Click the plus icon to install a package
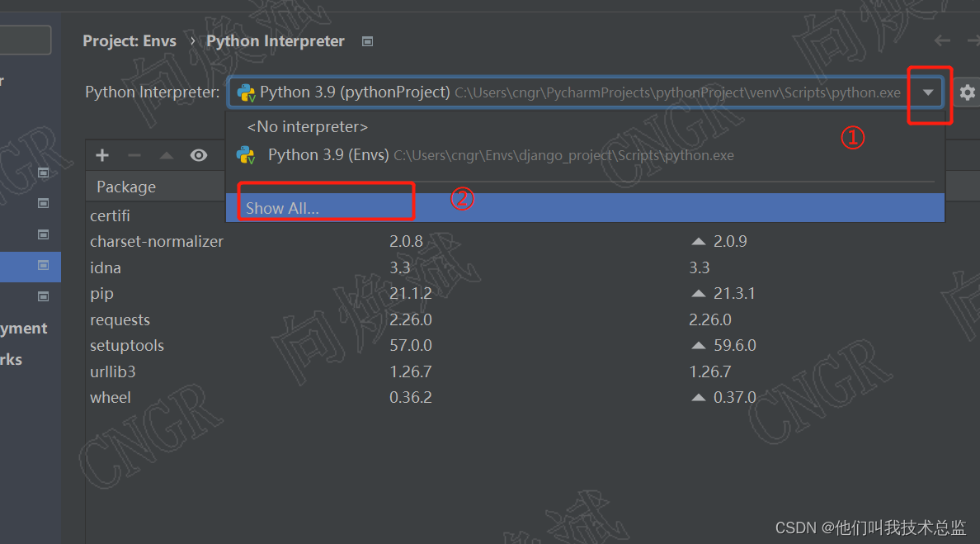980x544 pixels. click(x=102, y=155)
